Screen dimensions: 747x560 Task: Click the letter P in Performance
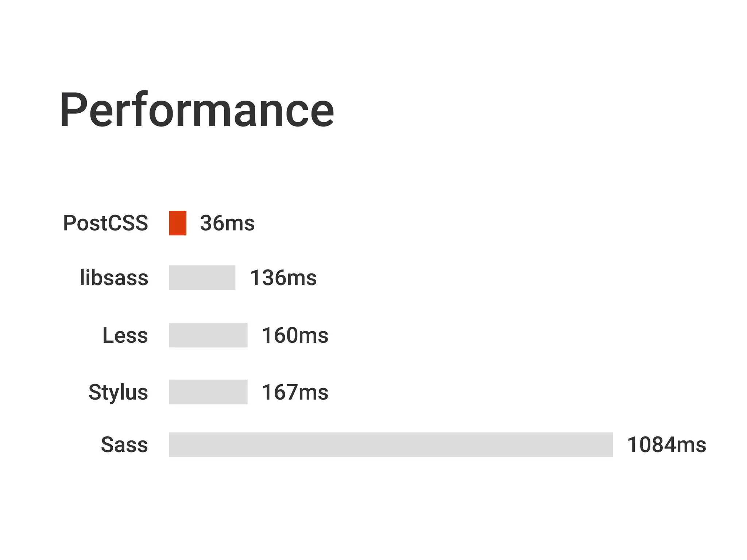click(73, 110)
